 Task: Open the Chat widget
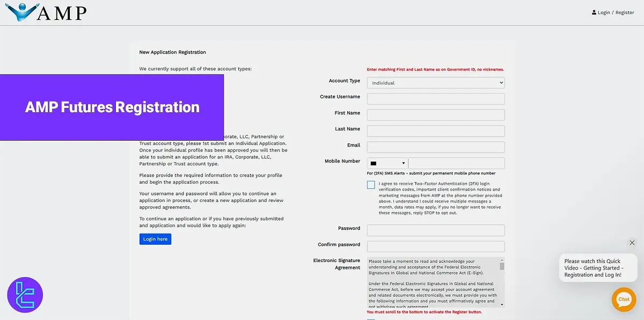(x=624, y=300)
